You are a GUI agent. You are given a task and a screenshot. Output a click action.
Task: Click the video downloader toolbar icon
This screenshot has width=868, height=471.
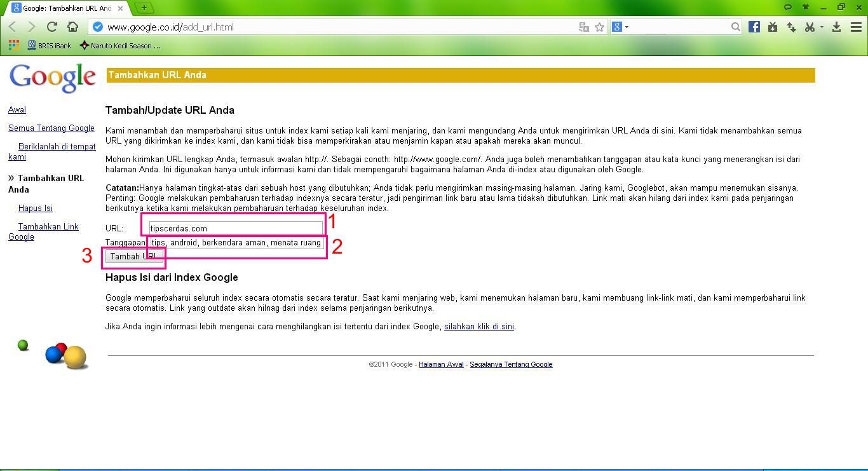click(773, 27)
